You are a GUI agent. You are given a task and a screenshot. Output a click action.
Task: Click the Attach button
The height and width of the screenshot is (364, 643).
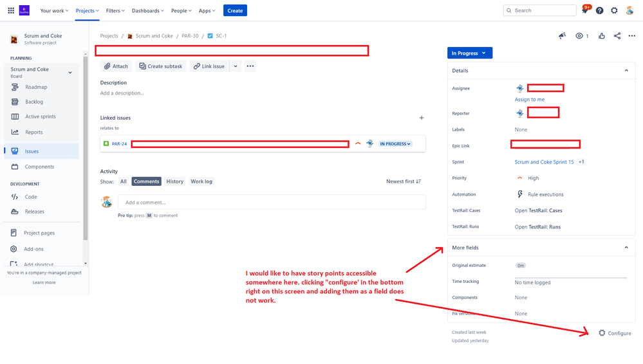point(116,66)
